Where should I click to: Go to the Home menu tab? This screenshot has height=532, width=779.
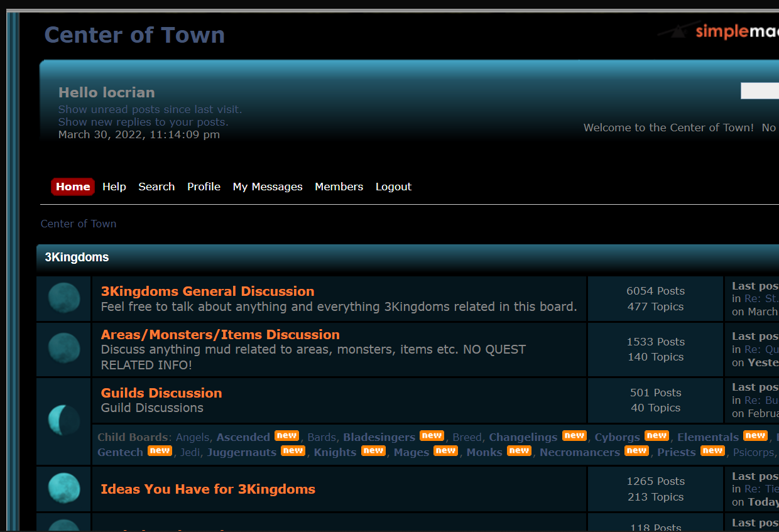(x=73, y=187)
